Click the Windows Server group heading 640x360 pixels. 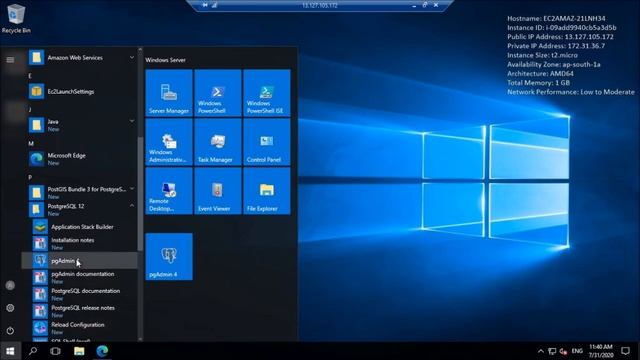coord(165,60)
